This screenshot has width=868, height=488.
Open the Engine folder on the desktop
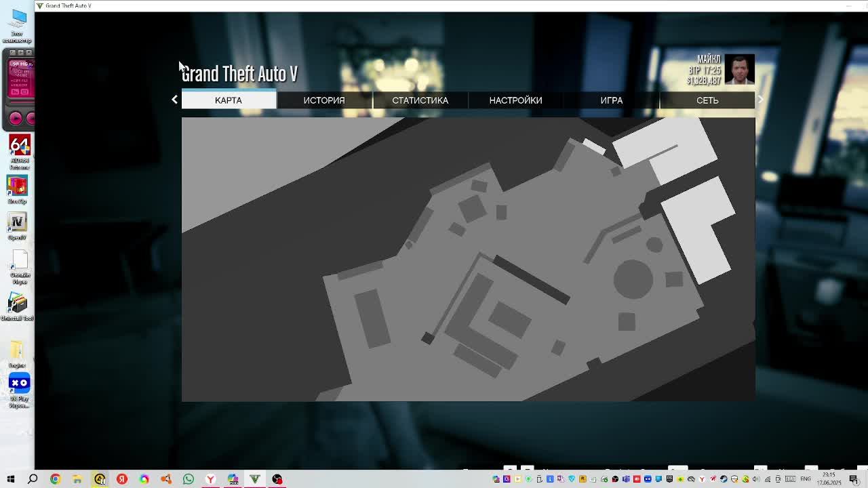pyautogui.click(x=17, y=354)
